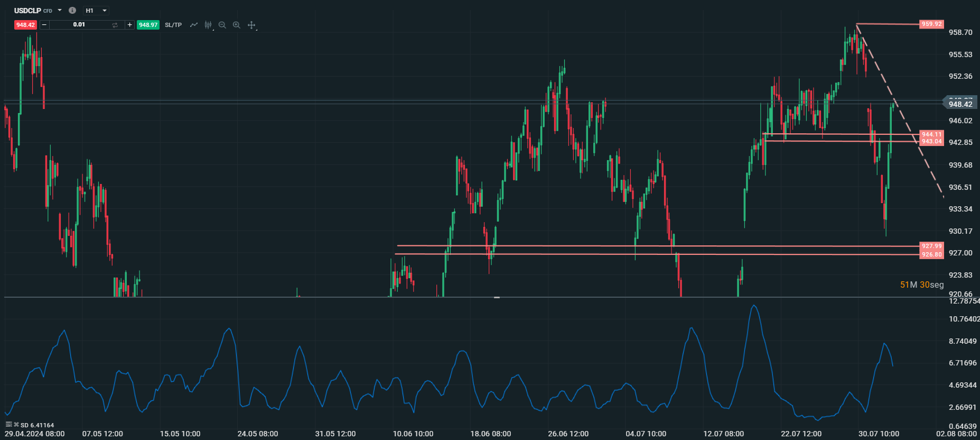Select the 943.04 price line label

click(931, 141)
